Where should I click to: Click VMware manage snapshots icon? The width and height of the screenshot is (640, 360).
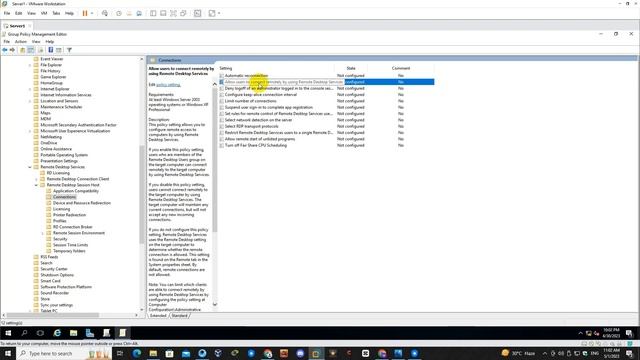pos(139,13)
